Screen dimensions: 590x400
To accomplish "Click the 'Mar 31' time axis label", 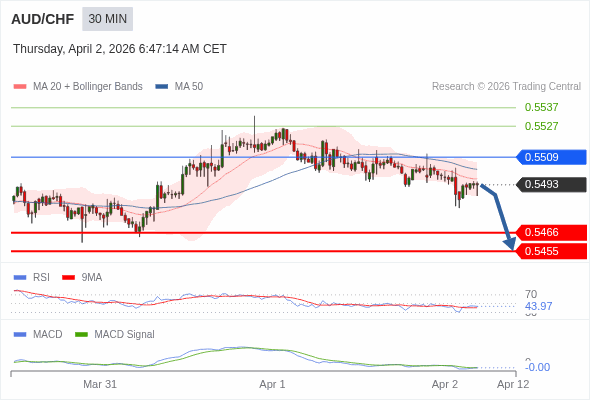I will pyautogui.click(x=100, y=385).
